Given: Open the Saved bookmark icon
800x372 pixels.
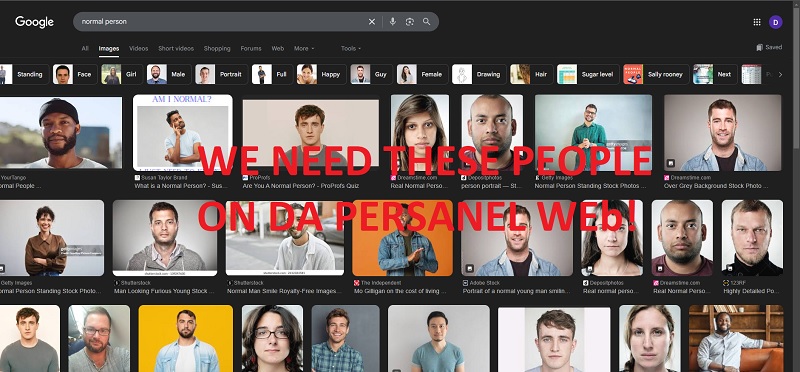Looking at the screenshot, I should click(x=769, y=47).
